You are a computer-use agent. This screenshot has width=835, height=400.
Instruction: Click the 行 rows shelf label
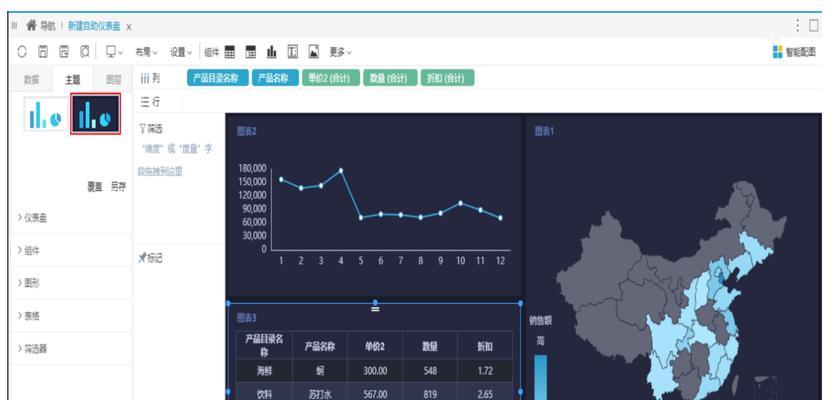click(x=150, y=102)
